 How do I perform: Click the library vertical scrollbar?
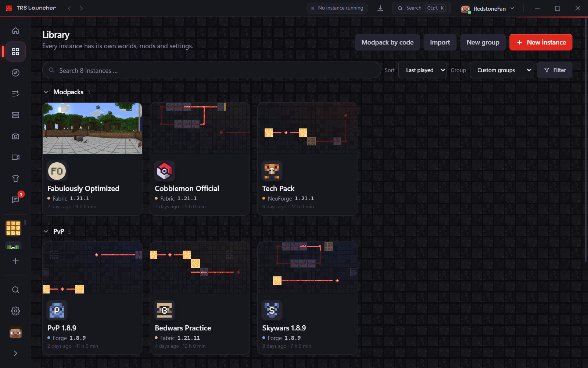point(585,140)
